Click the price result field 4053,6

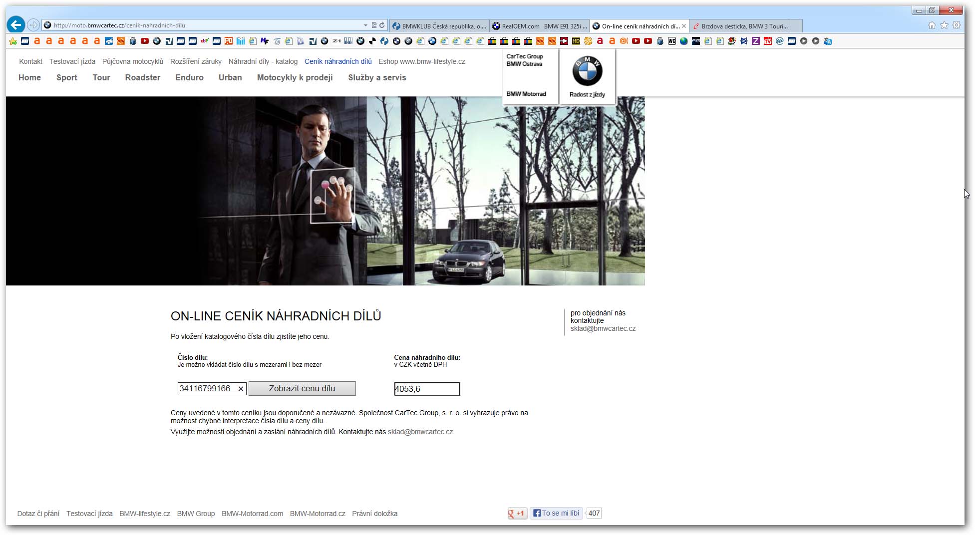427,389
